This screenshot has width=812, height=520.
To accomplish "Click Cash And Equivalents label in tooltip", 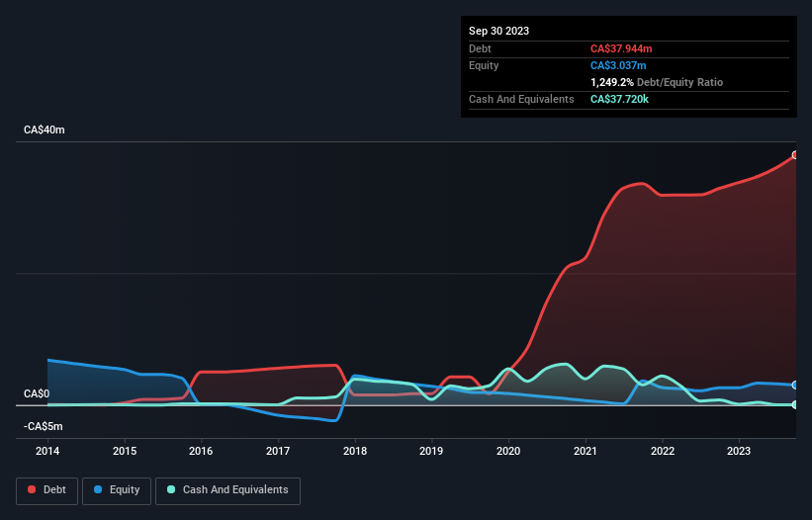I will [521, 99].
